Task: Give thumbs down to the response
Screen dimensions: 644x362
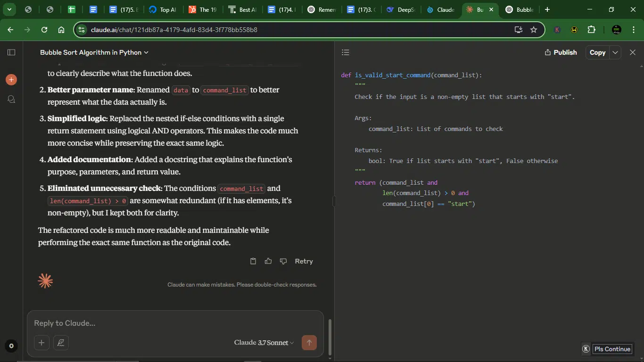Action: pyautogui.click(x=283, y=261)
